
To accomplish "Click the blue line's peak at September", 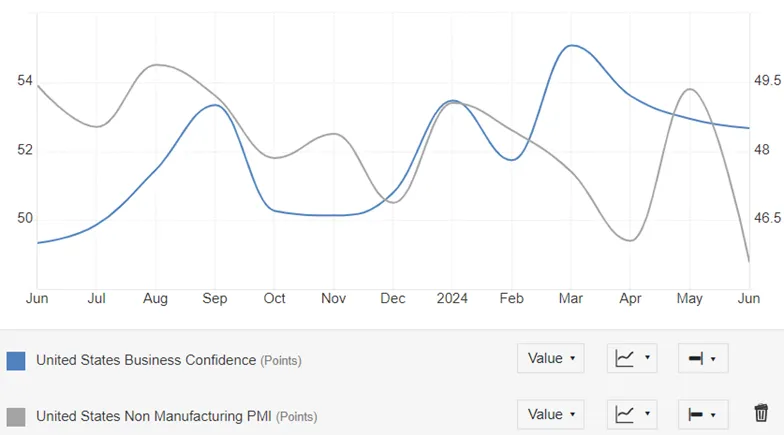I will click(212, 105).
